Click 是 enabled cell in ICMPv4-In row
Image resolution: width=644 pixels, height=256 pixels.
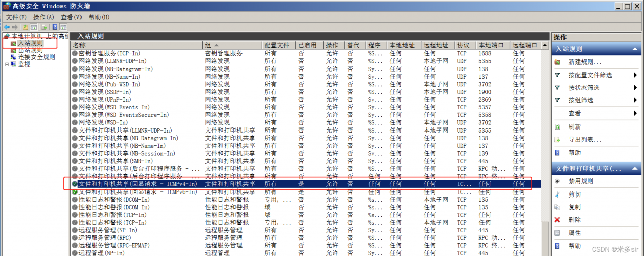click(x=301, y=184)
